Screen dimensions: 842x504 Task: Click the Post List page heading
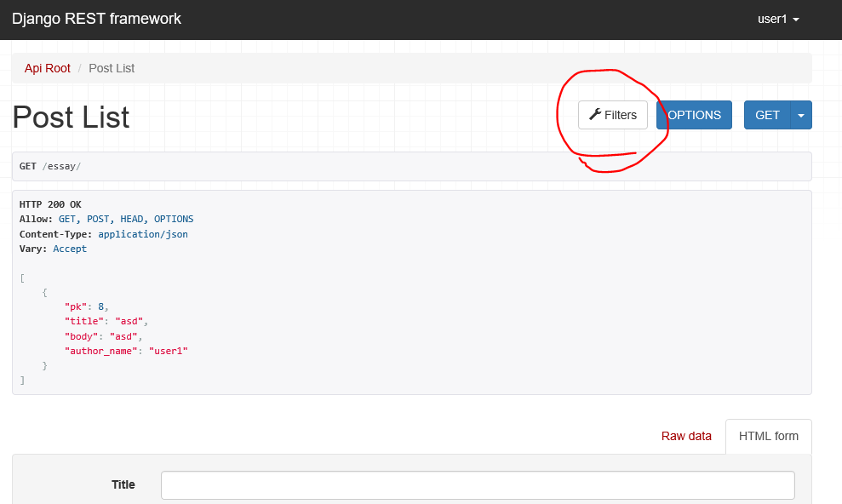(x=71, y=117)
